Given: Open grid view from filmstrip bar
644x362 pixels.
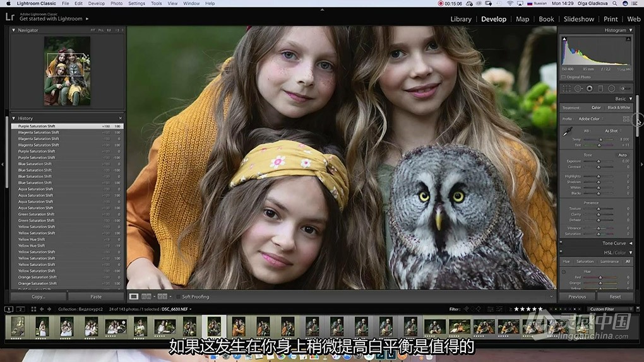Looking at the screenshot, I should coord(33,309).
